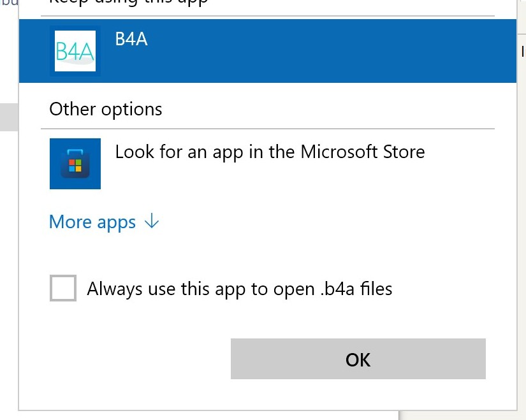
Task: Click the 'Keep using this app' heading
Action: tap(128, 2)
